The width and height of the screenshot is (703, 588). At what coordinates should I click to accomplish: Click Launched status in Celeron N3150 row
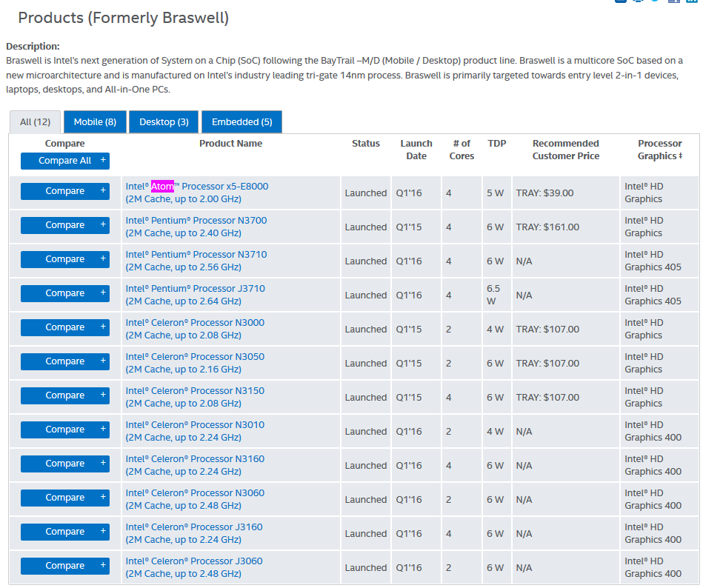point(366,398)
